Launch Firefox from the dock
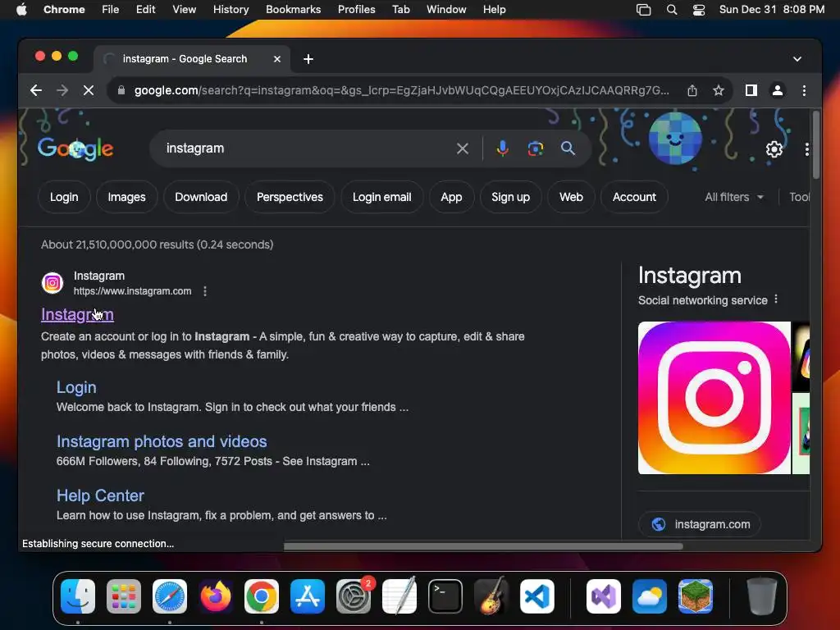The image size is (840, 630). click(x=216, y=596)
